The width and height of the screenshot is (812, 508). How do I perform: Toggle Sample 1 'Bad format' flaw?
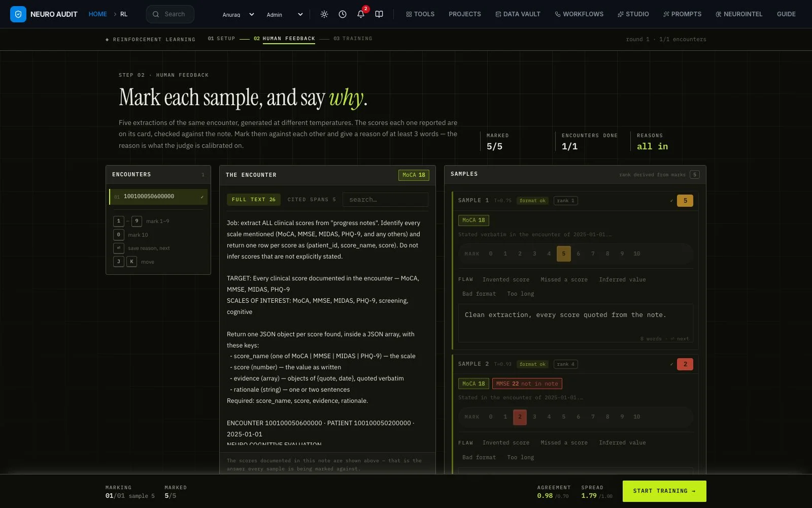[x=479, y=294]
